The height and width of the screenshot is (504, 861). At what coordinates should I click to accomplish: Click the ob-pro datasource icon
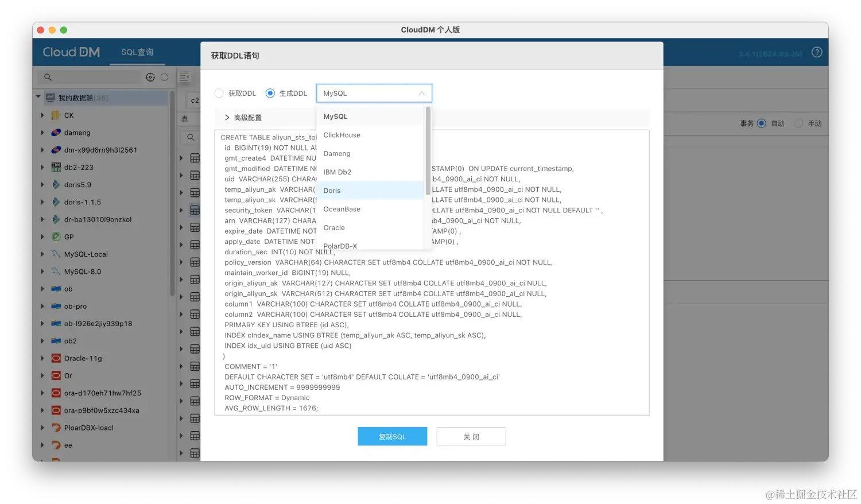click(56, 306)
